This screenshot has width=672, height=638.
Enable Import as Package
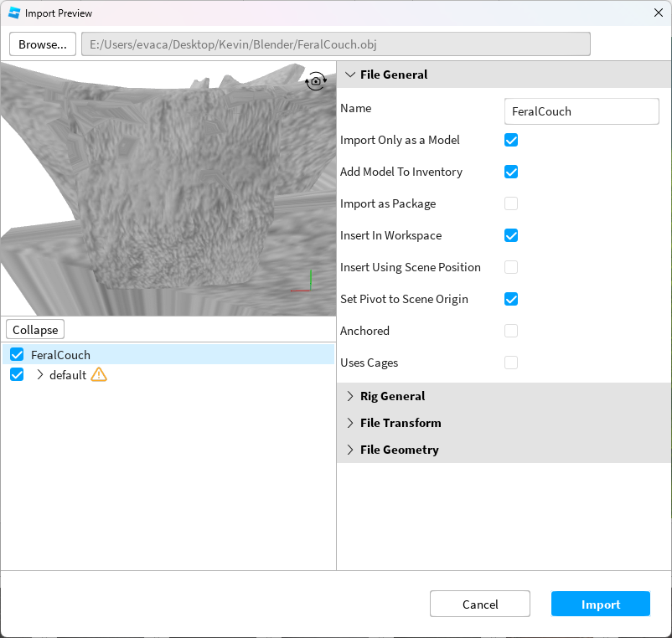coord(511,203)
